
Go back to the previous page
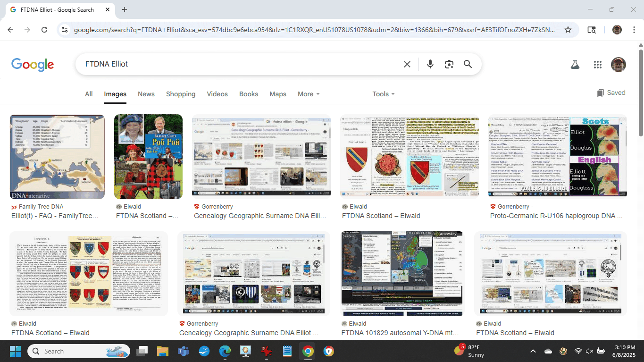11,30
